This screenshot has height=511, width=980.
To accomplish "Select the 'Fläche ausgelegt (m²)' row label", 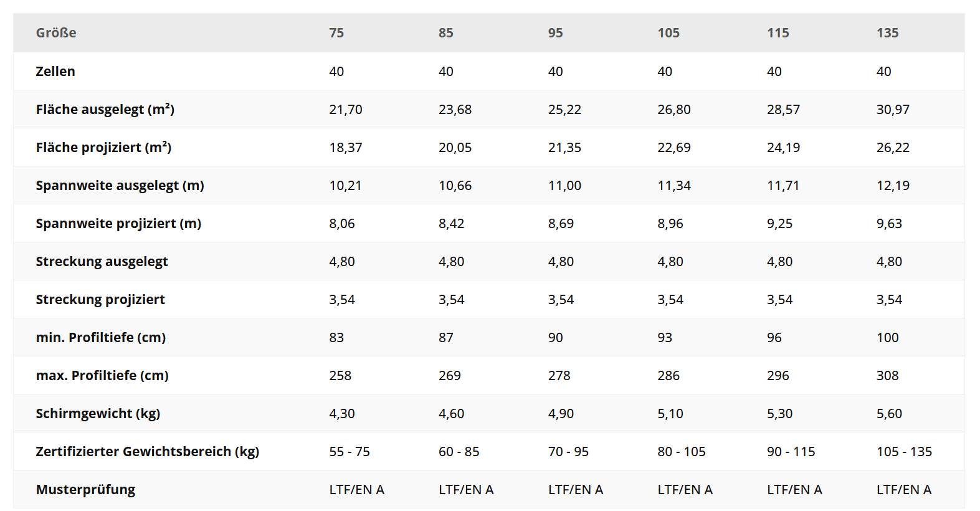I will click(x=105, y=110).
